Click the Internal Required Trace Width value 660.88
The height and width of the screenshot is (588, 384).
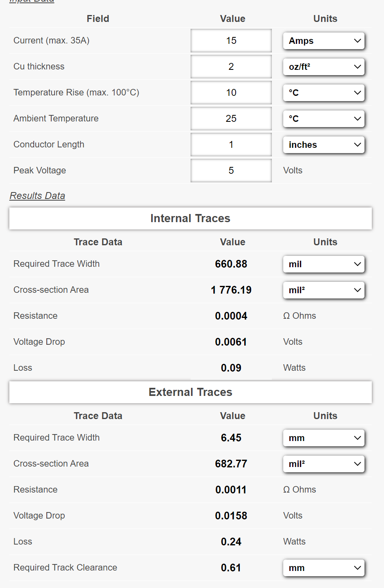point(231,264)
